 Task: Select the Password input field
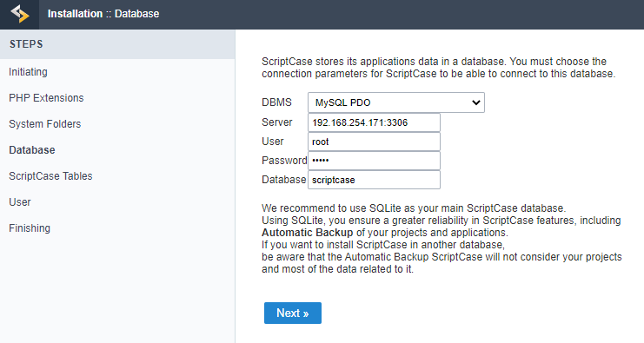click(x=374, y=161)
